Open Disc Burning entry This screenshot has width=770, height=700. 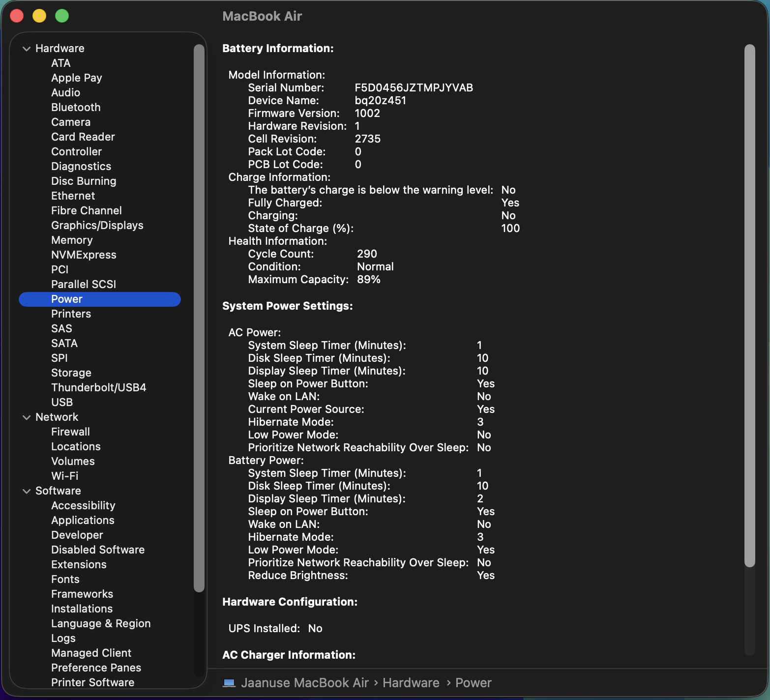84,181
